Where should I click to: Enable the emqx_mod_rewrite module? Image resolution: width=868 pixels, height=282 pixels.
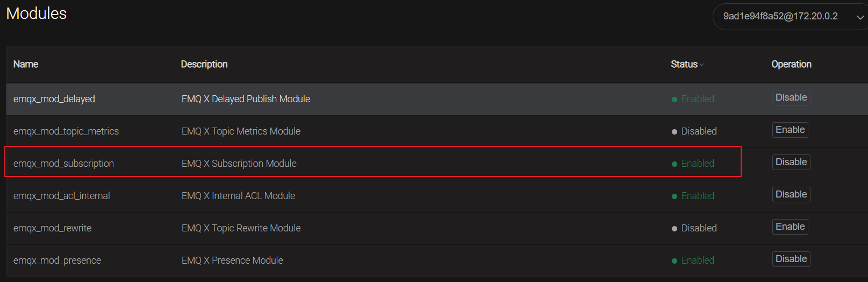(x=790, y=227)
